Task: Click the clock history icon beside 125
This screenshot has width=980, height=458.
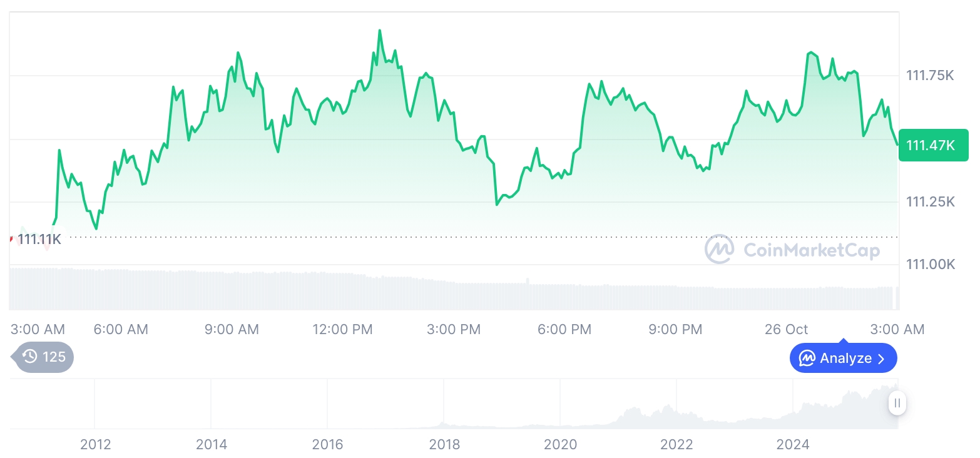Action: point(29,357)
